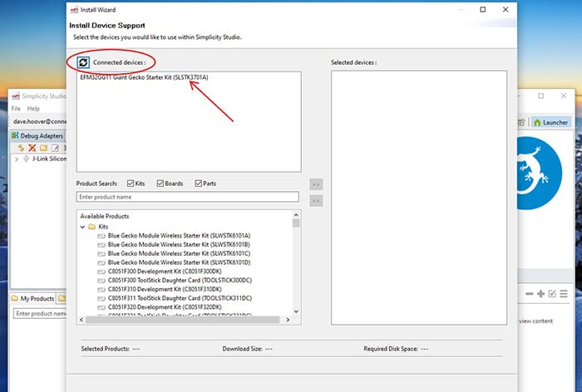
Task: Open the Help menu
Action: [x=33, y=109]
